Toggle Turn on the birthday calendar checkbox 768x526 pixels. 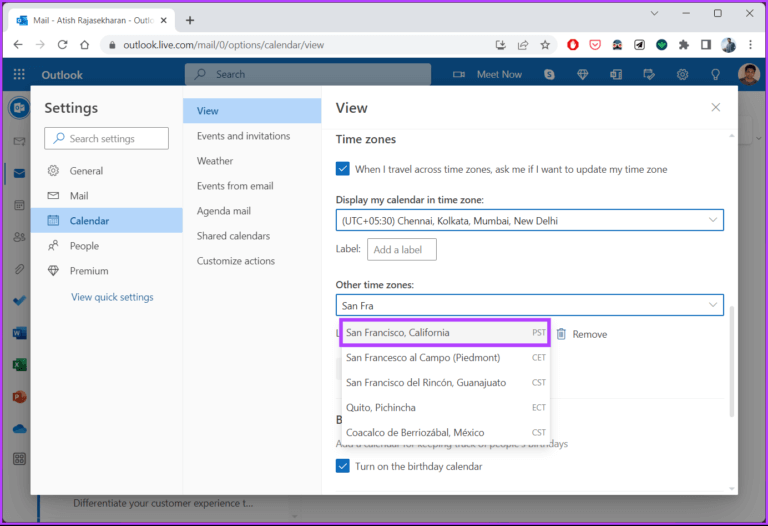[x=343, y=466]
